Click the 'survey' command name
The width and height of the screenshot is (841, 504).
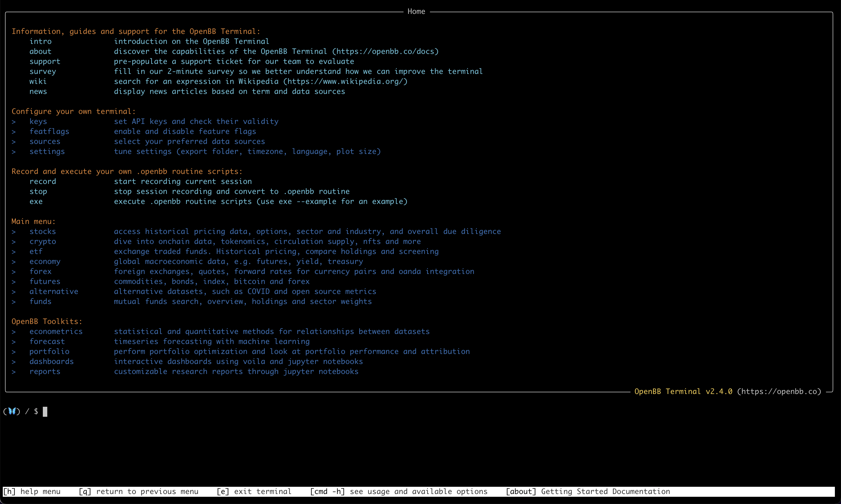43,71
